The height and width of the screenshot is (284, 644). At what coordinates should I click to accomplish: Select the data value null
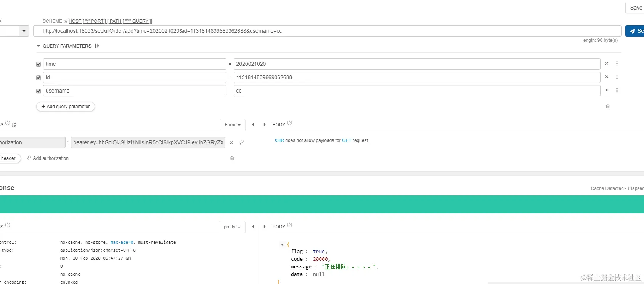[x=319, y=274]
